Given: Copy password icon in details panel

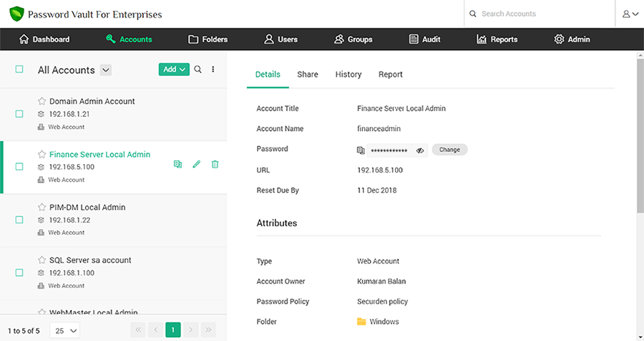Looking at the screenshot, I should pyautogui.click(x=361, y=150).
